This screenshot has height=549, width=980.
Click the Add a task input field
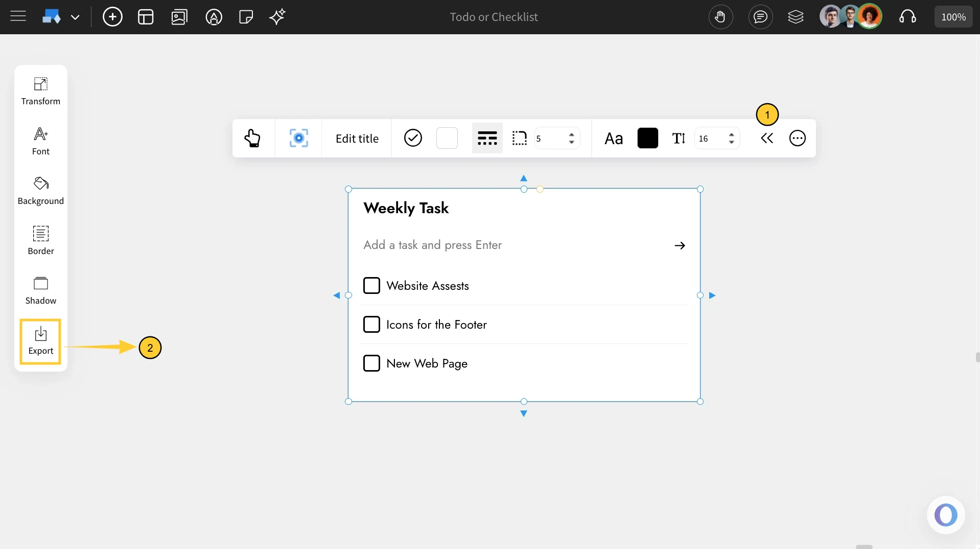pyautogui.click(x=511, y=245)
